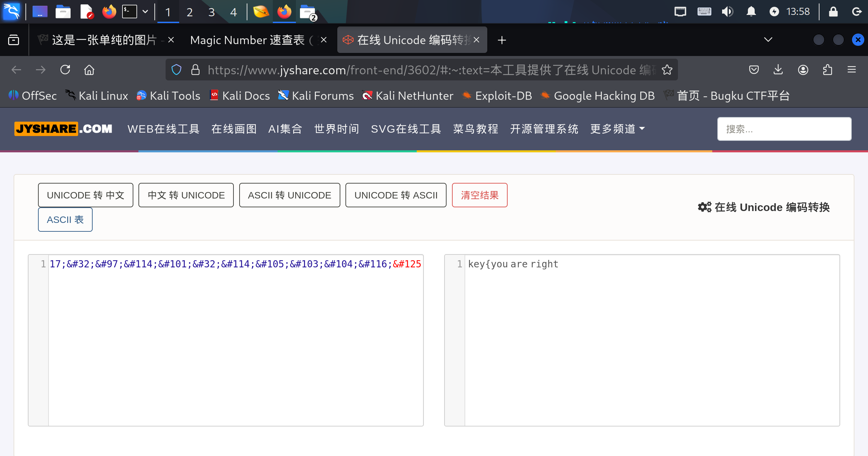This screenshot has width=868, height=456.
Task: Save page to Pocket icon
Action: (754, 70)
